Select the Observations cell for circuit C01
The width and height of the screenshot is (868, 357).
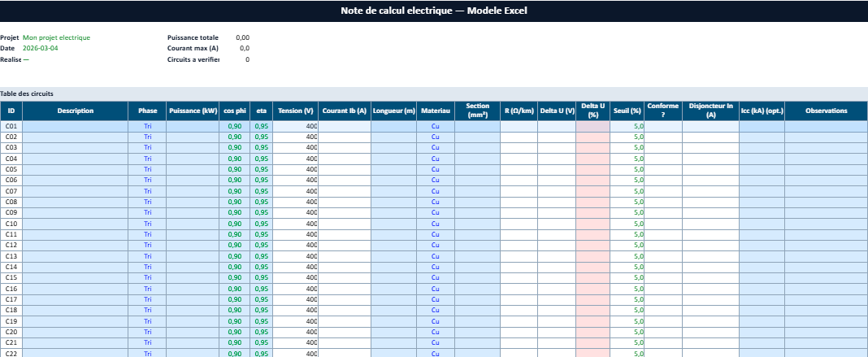(826, 126)
